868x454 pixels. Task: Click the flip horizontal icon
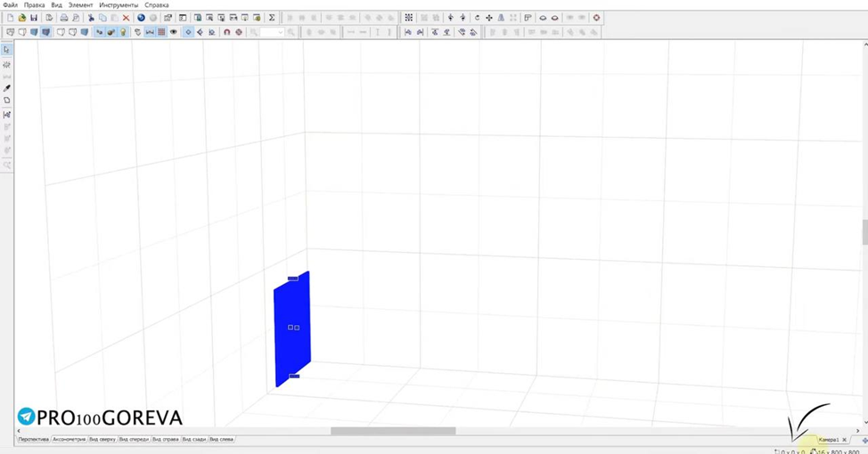pos(501,18)
